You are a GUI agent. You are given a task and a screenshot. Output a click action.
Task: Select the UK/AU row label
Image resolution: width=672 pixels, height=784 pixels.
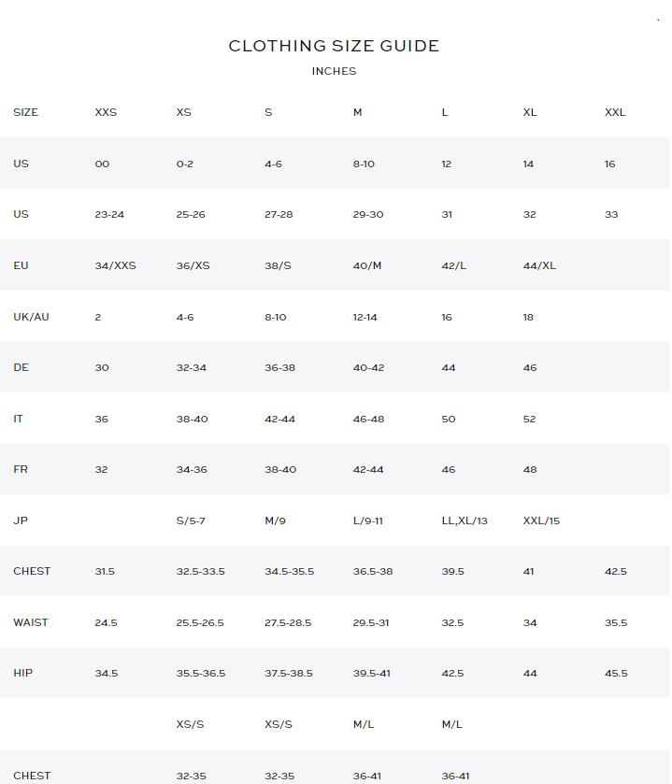tap(31, 317)
